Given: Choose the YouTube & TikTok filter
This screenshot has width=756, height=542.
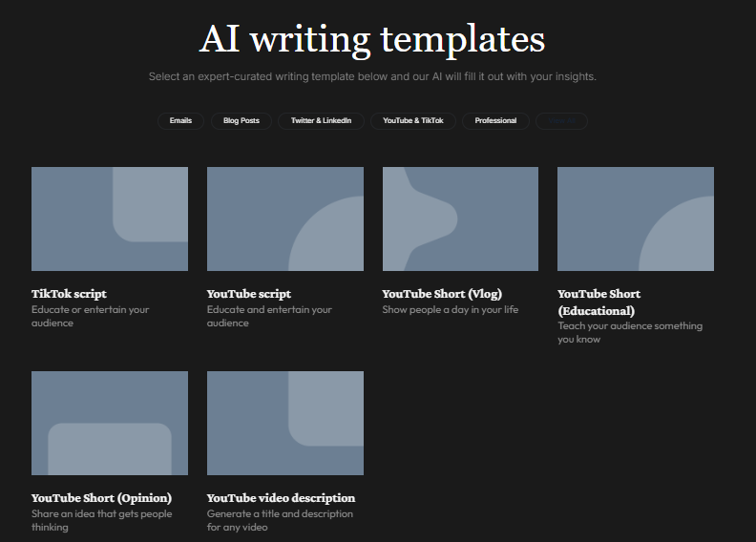Looking at the screenshot, I should 413,121.
